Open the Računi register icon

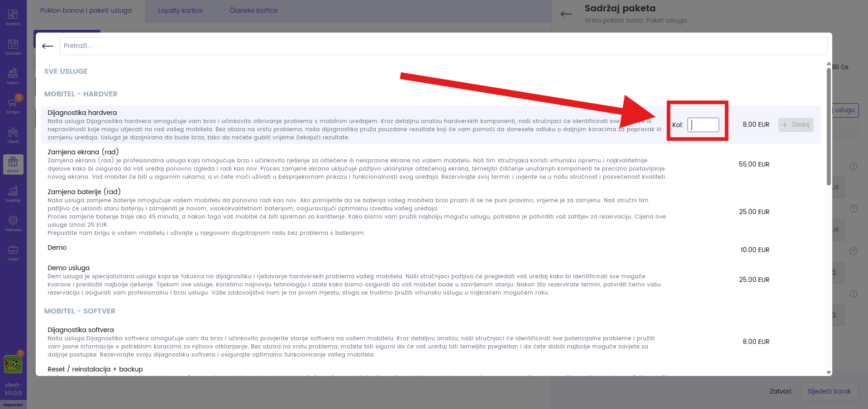click(x=13, y=76)
